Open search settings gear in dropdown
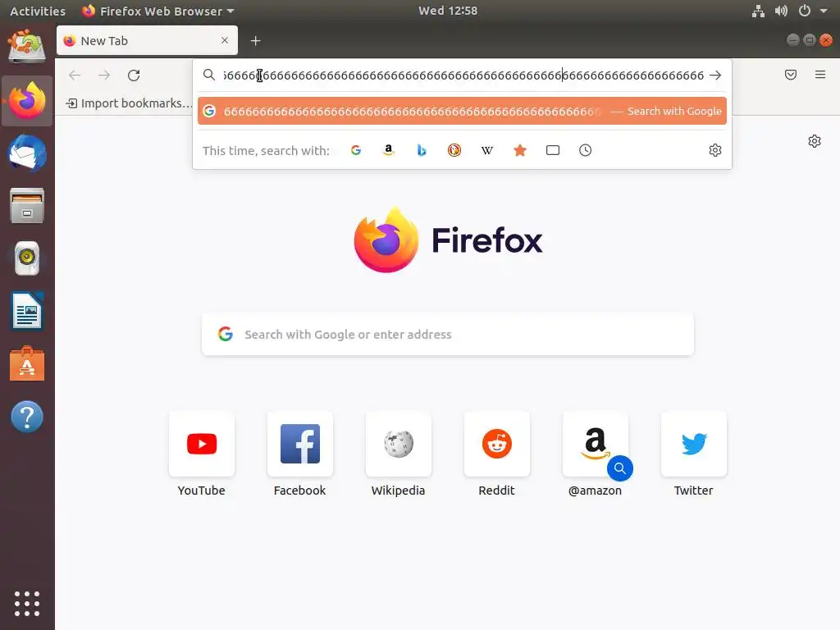 coord(715,151)
